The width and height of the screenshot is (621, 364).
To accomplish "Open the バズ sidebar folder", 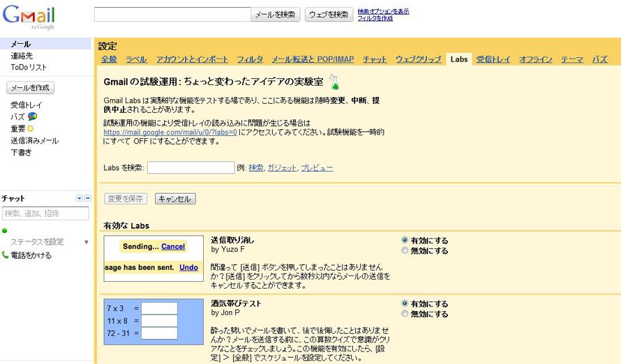I will click(17, 116).
